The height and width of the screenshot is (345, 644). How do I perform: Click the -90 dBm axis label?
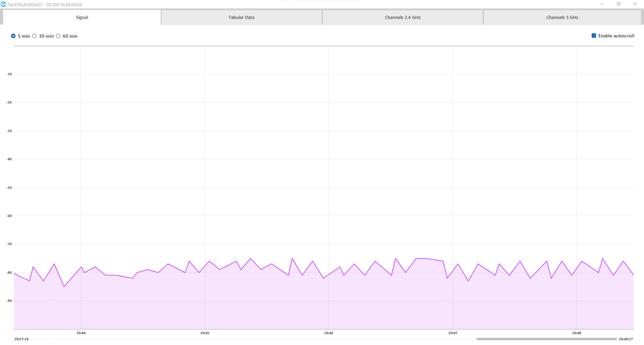[x=9, y=301]
